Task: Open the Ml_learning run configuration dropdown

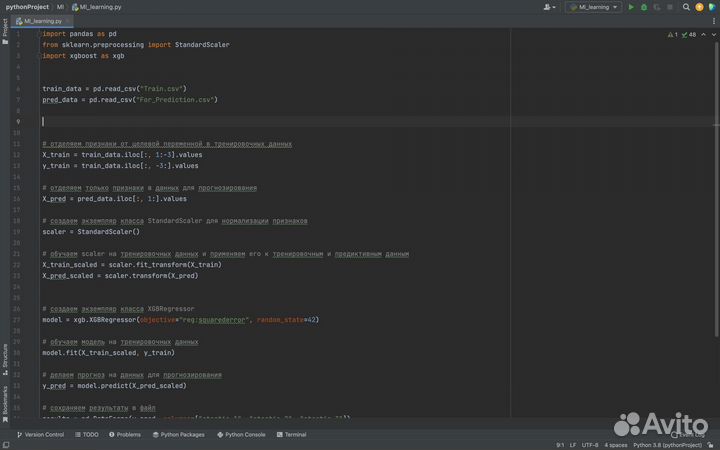Action: (594, 7)
